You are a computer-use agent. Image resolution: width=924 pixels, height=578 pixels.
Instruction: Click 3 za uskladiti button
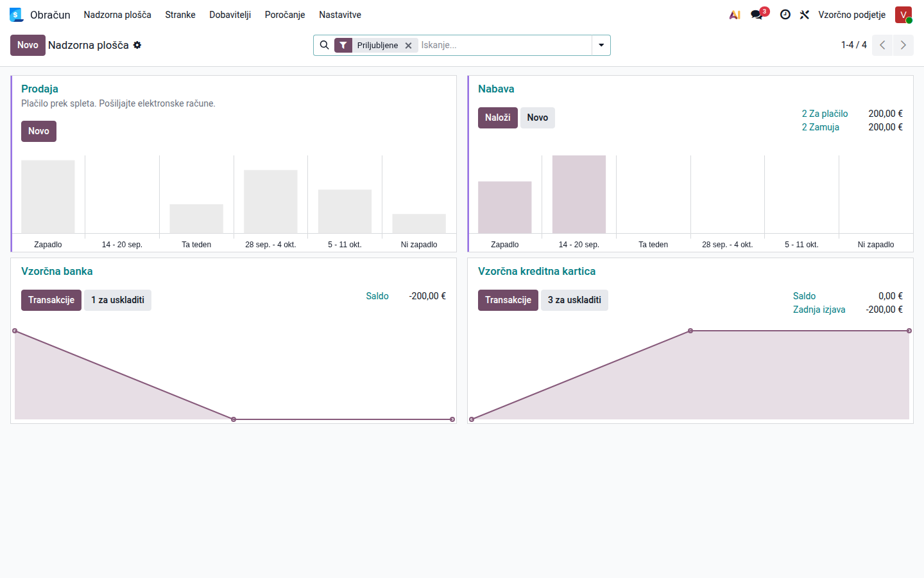pos(574,300)
